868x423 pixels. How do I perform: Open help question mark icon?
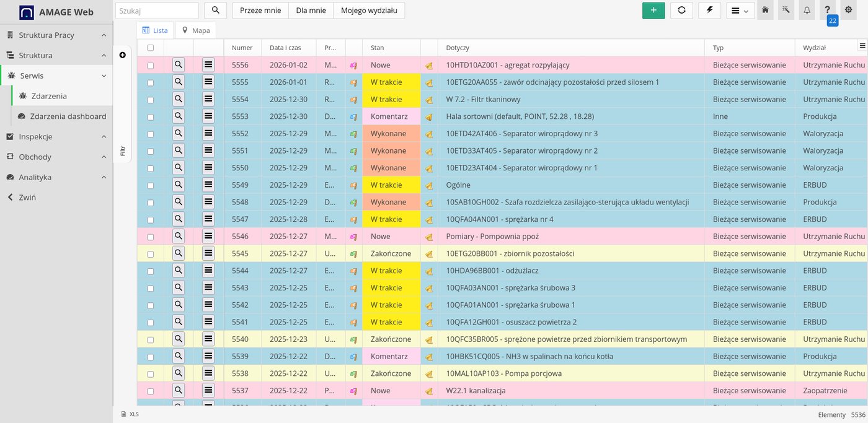pos(827,11)
